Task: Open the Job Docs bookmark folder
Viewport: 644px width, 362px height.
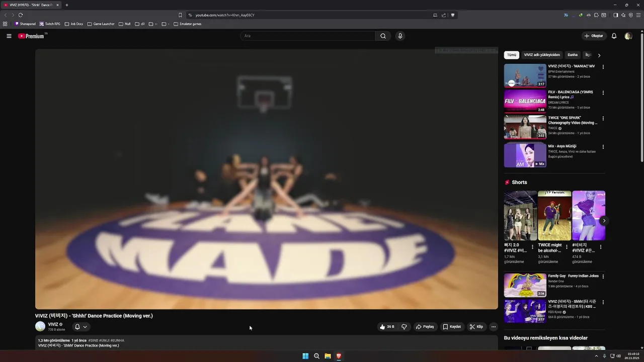Action: pyautogui.click(x=74, y=24)
